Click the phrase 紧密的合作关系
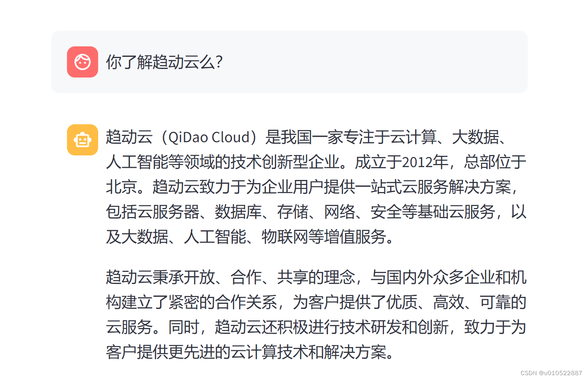588x379 pixels. pyautogui.click(x=222, y=302)
